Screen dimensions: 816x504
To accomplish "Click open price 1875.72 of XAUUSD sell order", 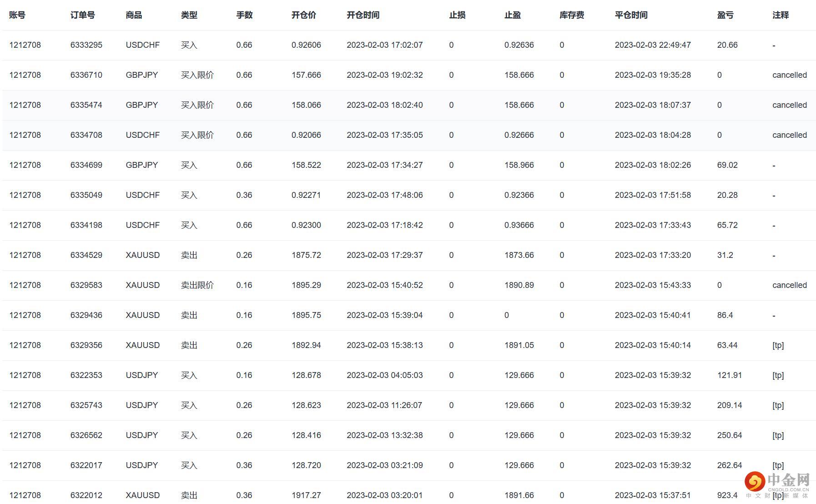I will click(306, 255).
